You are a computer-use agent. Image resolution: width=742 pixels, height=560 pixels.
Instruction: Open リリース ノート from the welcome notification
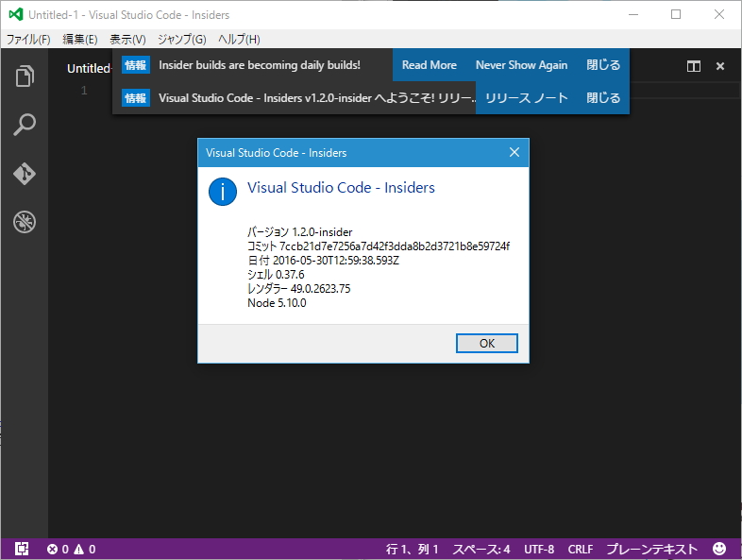coord(527,98)
